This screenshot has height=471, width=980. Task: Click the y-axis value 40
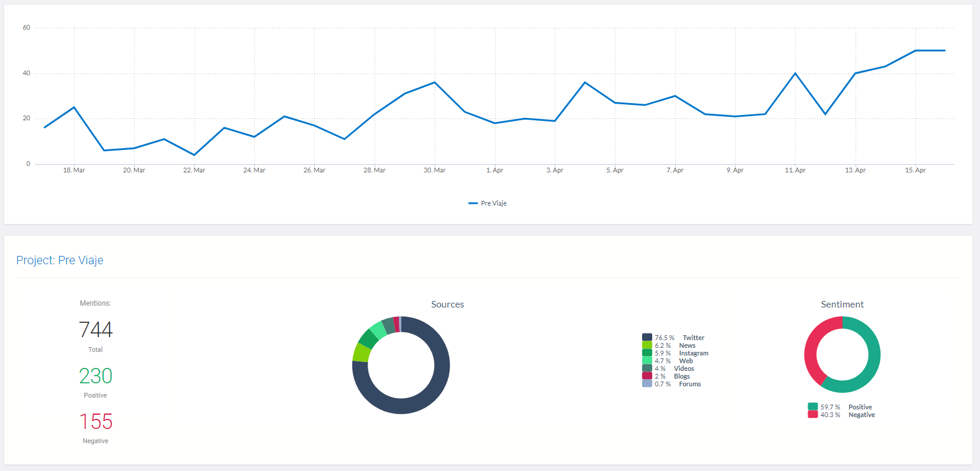[x=26, y=73]
